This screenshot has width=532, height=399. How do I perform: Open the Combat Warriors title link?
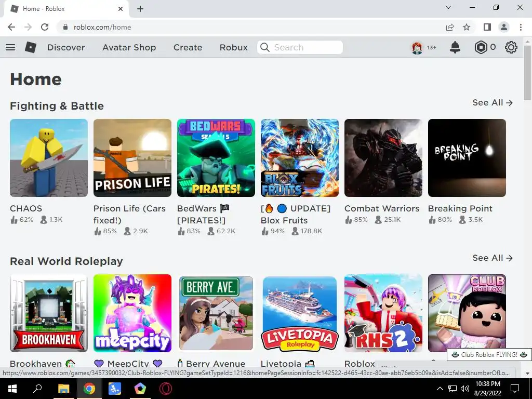(382, 208)
